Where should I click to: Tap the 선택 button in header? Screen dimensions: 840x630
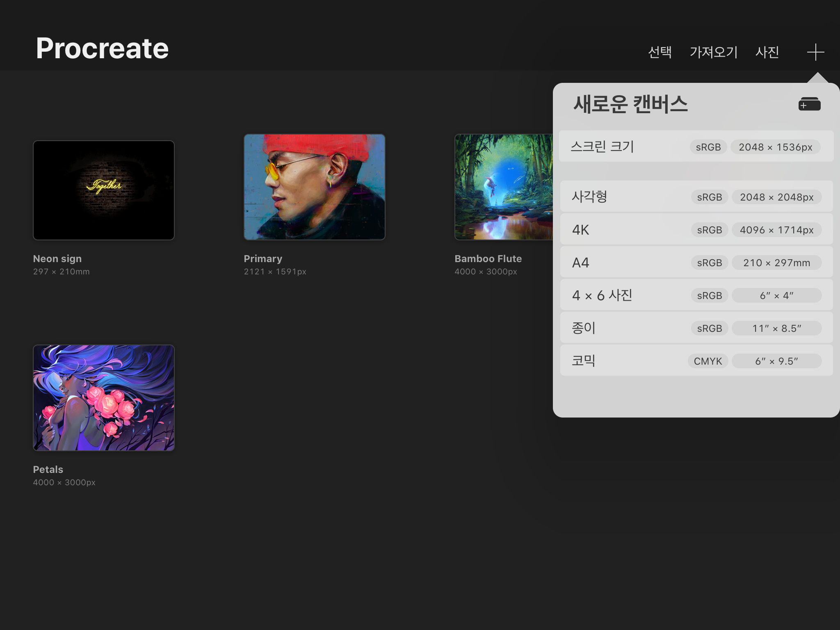click(x=660, y=52)
